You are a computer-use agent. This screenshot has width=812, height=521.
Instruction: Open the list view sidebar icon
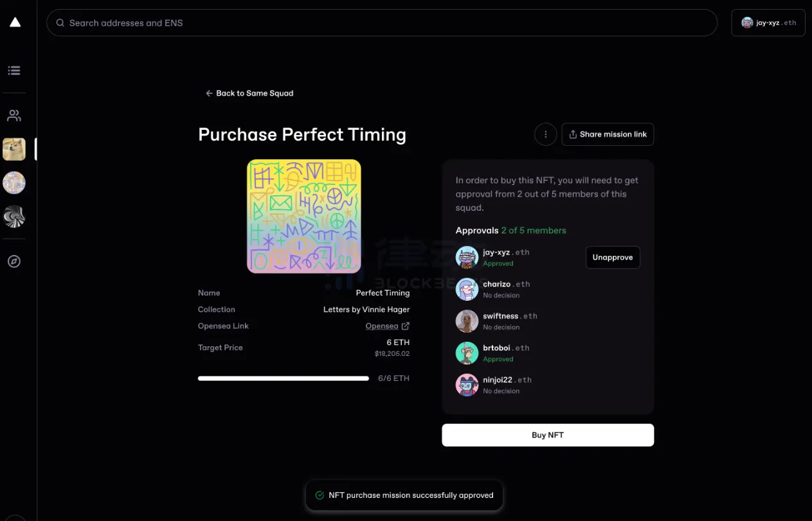(14, 71)
